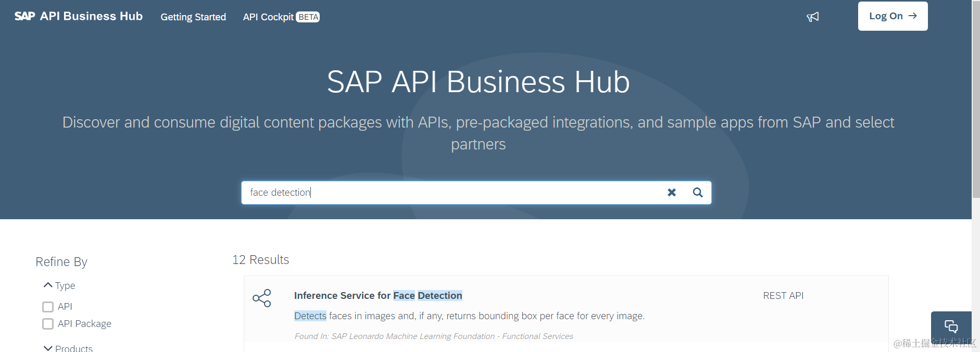
Task: Click the Found In SAP Leonardo link text
Action: 434,336
